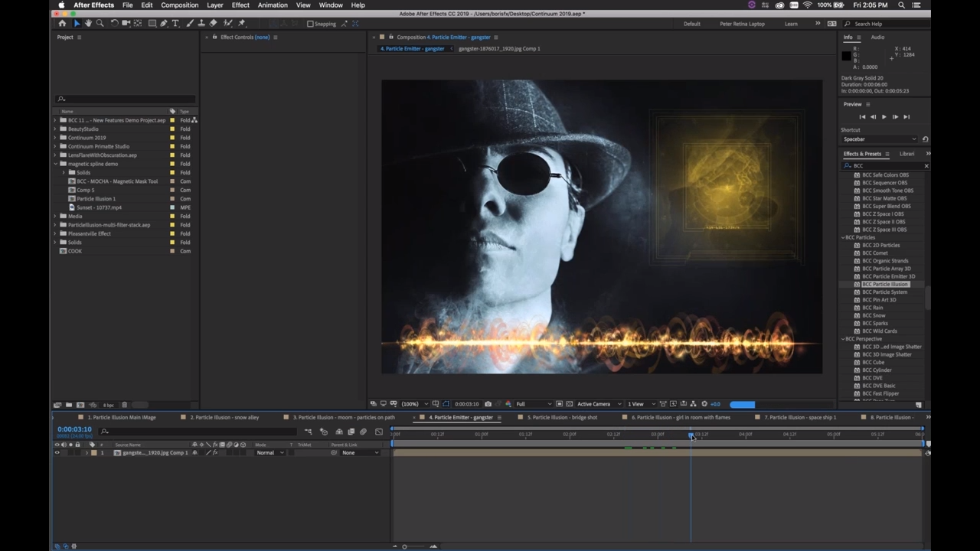Click the current time display in the timeline

point(74,429)
